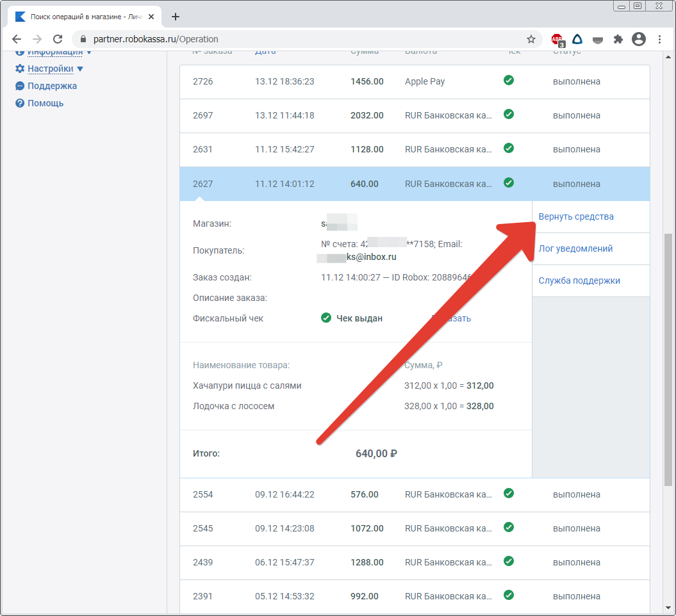Open the Поддержка sidebar item
Viewport: 676px width, 616px height.
point(51,86)
